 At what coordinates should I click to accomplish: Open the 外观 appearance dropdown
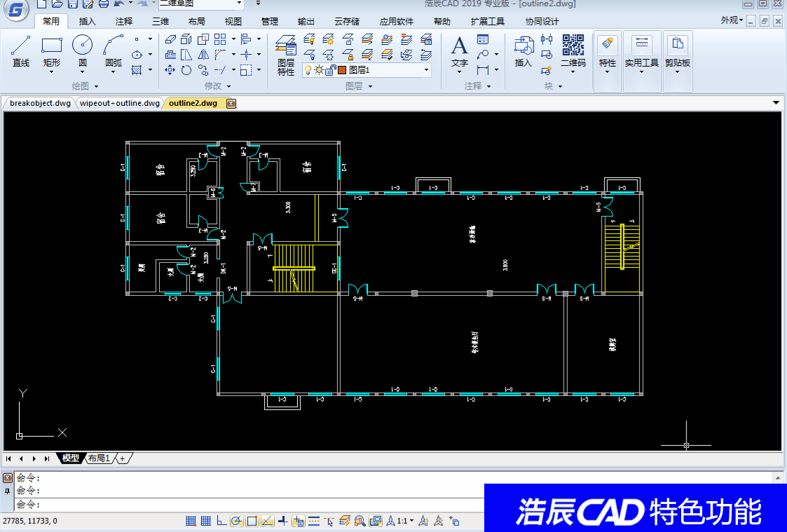tap(732, 20)
